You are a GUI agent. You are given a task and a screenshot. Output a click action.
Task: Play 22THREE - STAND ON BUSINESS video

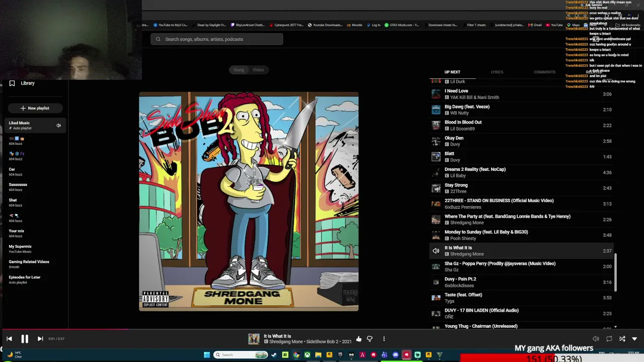coord(522,204)
